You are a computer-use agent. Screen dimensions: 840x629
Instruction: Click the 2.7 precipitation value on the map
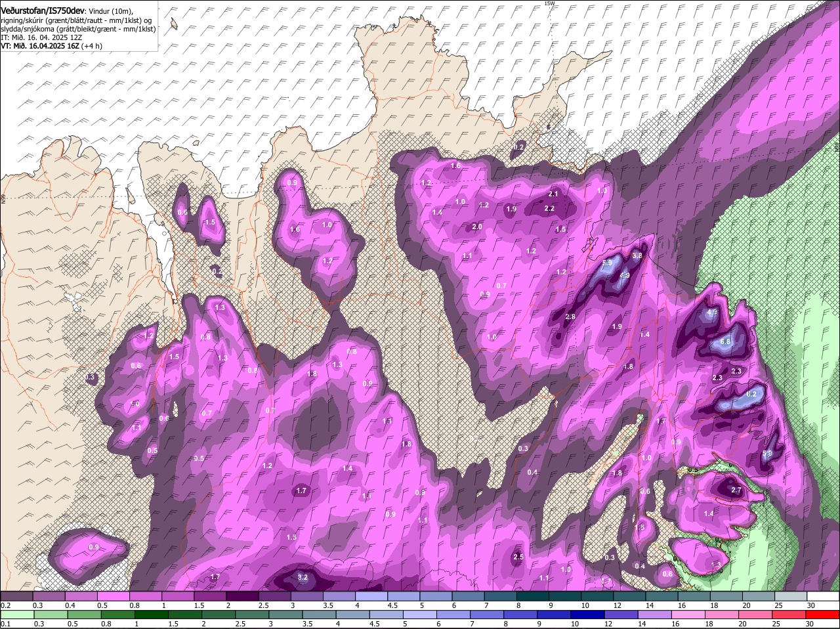pyautogui.click(x=736, y=490)
